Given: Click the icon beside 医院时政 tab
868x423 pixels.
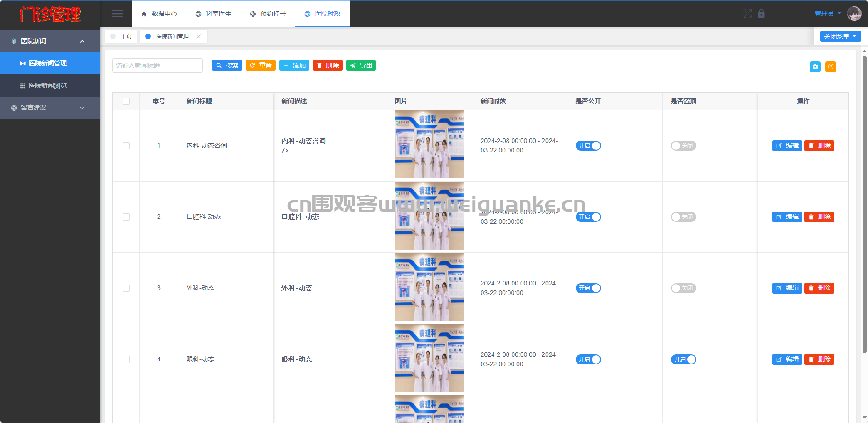Looking at the screenshot, I should pos(307,14).
